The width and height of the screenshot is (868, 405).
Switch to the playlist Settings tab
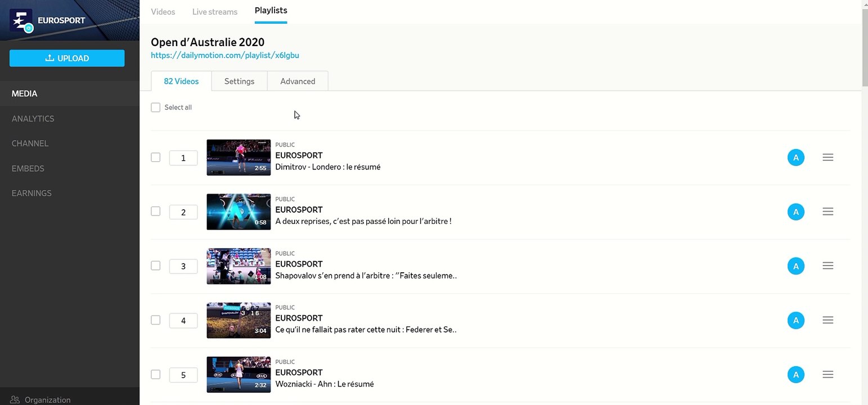click(239, 81)
